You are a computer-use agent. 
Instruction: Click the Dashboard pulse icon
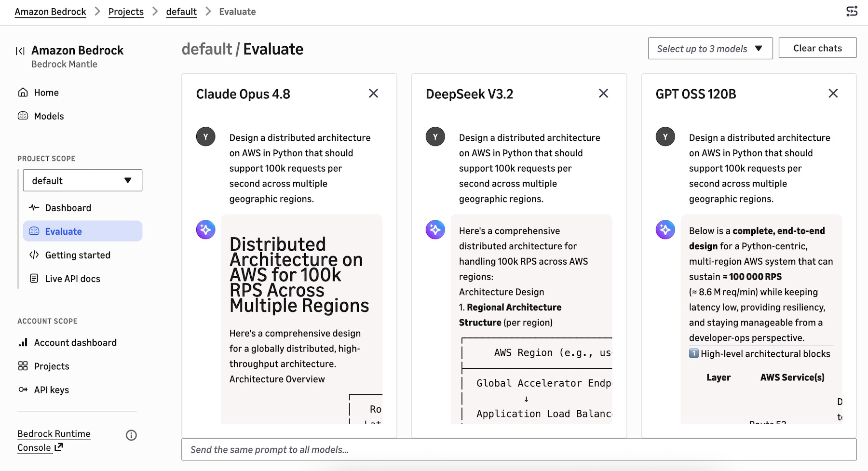tap(34, 207)
